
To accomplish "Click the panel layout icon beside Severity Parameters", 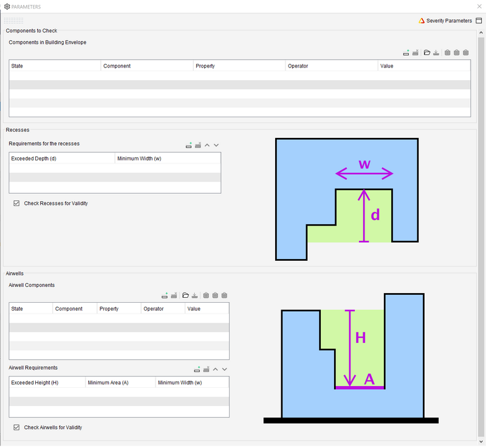I will pyautogui.click(x=479, y=21).
